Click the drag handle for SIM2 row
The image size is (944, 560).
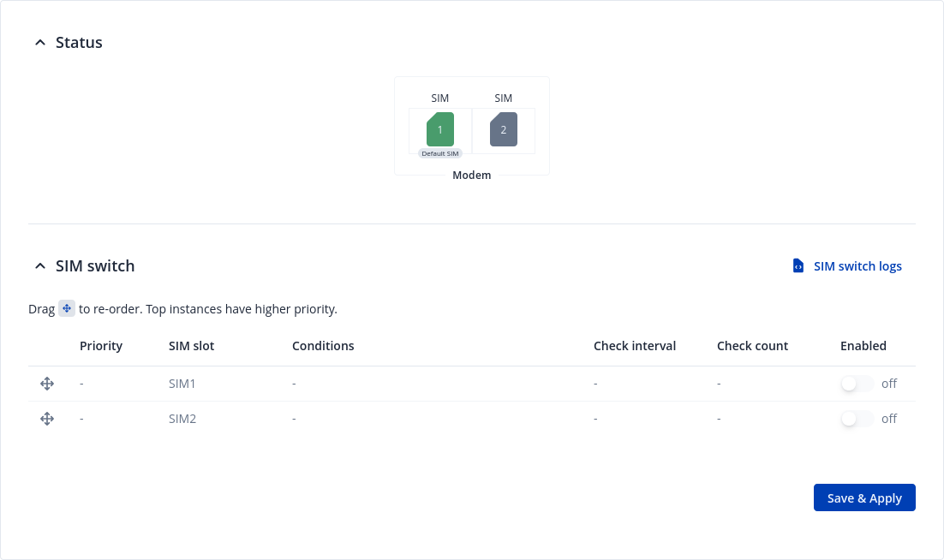[47, 419]
